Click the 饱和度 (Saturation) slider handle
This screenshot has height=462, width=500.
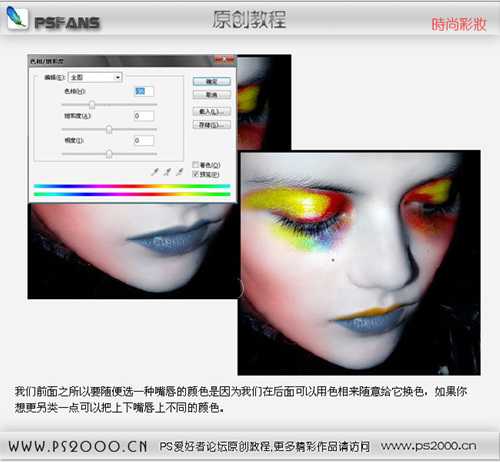click(x=109, y=129)
